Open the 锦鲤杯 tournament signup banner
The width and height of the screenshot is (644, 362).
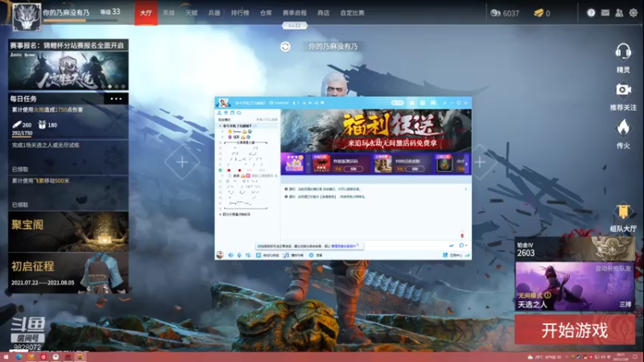pyautogui.click(x=68, y=65)
